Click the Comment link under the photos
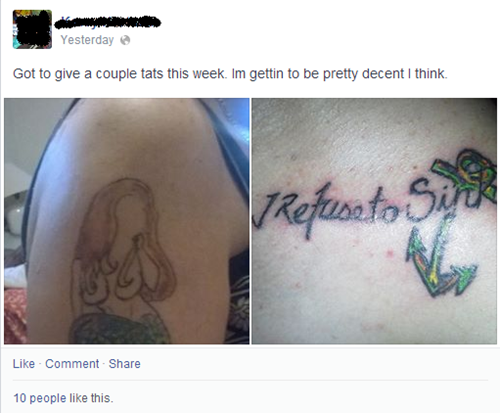The image size is (500, 413). pyautogui.click(x=72, y=364)
